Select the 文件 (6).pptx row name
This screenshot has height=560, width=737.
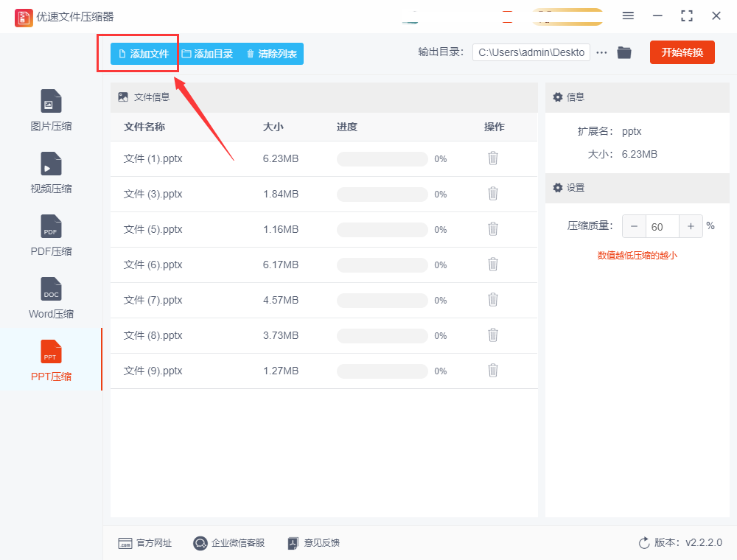pos(153,265)
